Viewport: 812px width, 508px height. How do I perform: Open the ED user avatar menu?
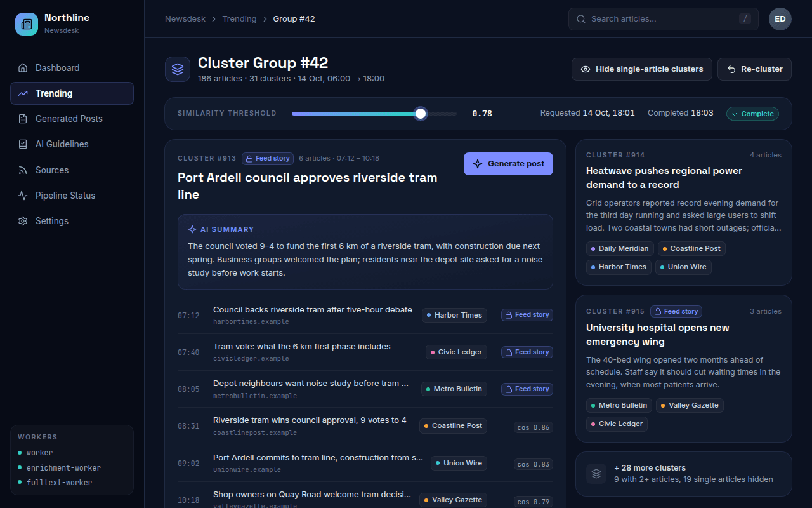pos(780,19)
